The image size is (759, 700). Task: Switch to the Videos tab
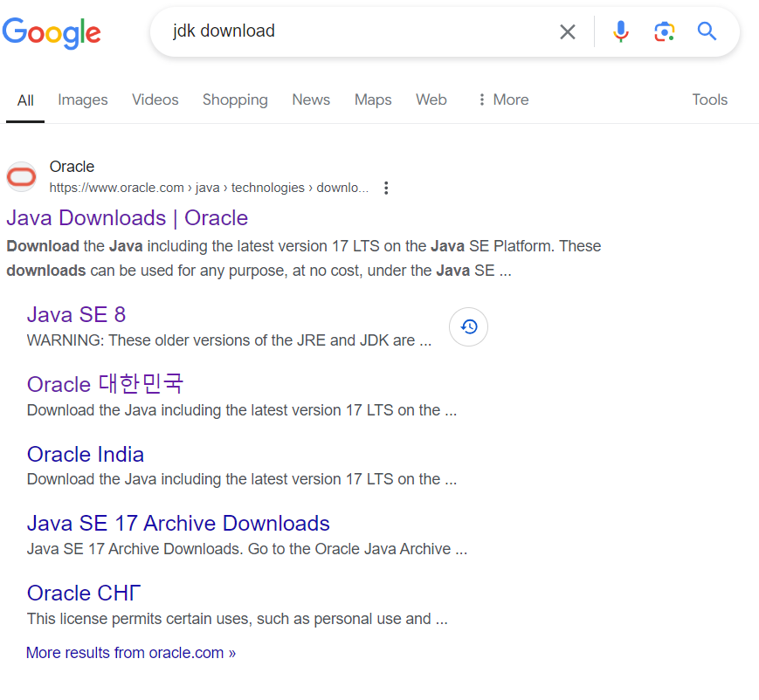coord(155,100)
